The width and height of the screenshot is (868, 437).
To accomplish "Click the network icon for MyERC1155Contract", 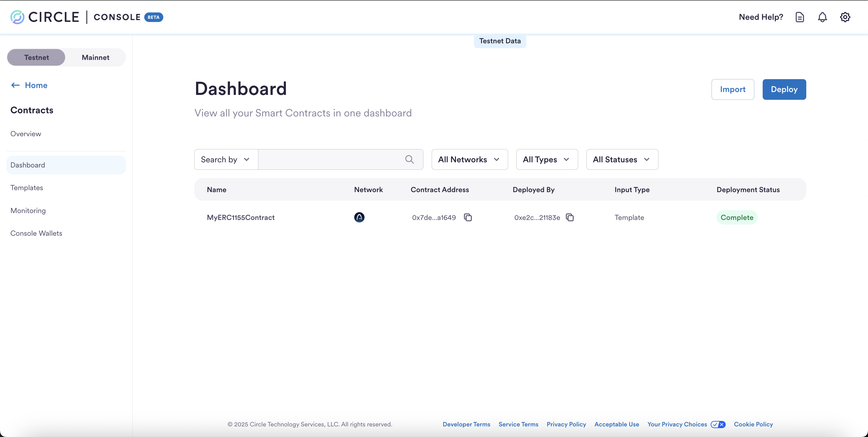I will tap(359, 217).
